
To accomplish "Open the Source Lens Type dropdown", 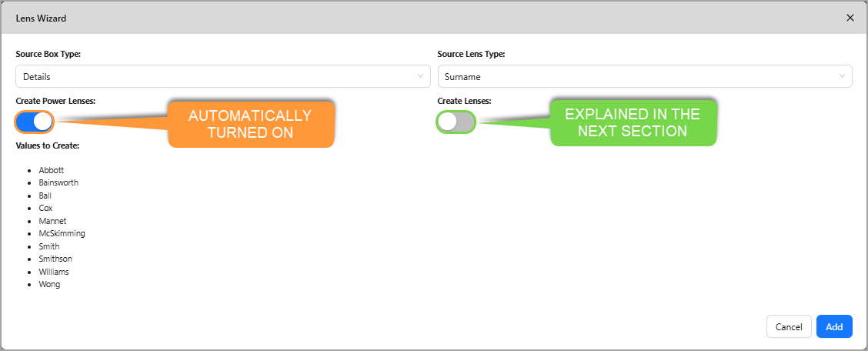I will 644,76.
